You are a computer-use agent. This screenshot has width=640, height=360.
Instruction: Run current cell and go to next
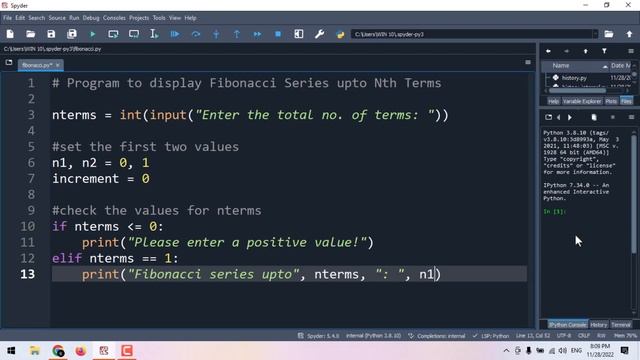[x=134, y=34]
